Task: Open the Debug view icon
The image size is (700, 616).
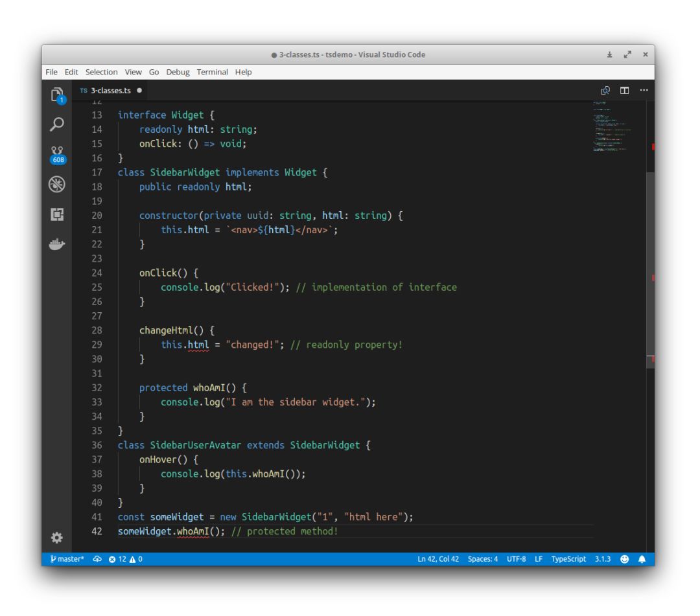Action: [x=57, y=185]
